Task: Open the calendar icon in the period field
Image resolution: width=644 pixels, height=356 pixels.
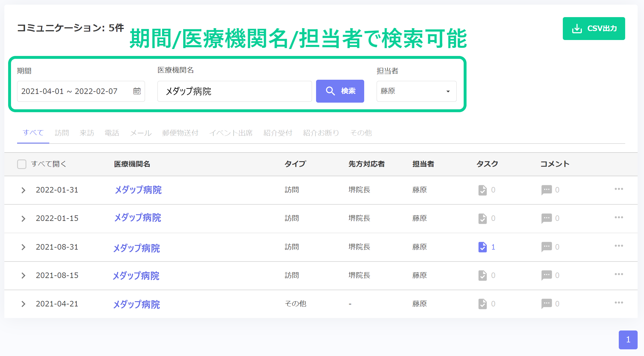Action: coord(137,91)
